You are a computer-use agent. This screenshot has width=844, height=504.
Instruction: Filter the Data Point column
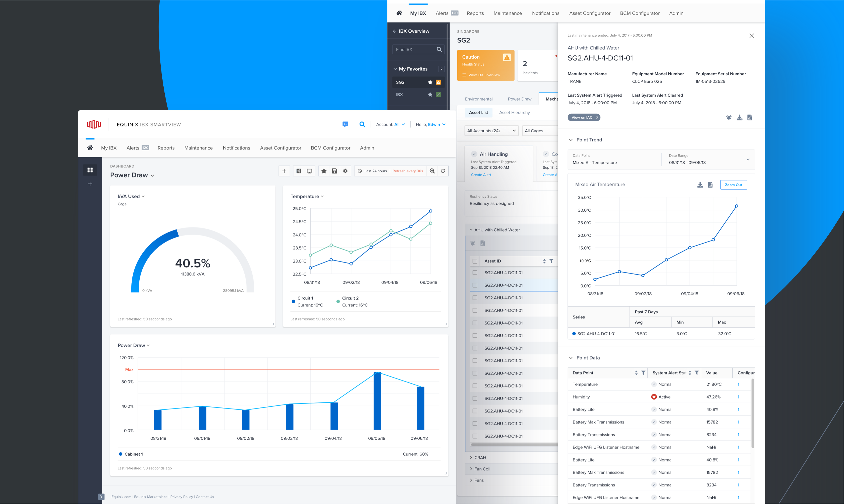click(x=643, y=372)
